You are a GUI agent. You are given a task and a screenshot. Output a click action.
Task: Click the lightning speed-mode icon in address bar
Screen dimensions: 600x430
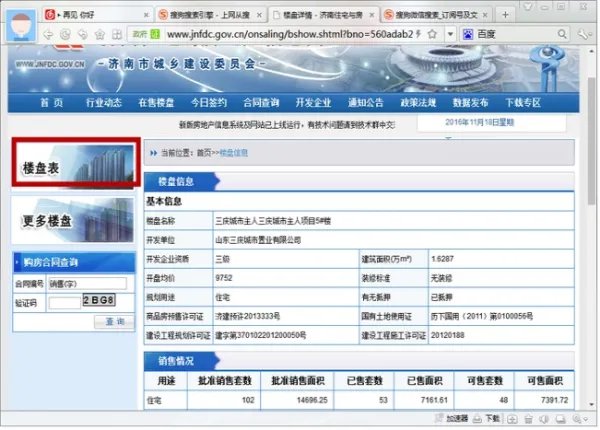(419, 34)
